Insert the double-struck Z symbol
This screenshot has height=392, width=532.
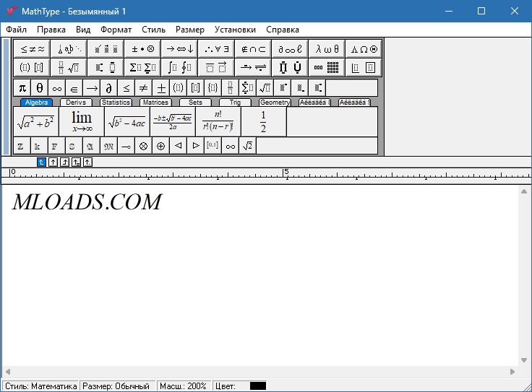click(22, 146)
